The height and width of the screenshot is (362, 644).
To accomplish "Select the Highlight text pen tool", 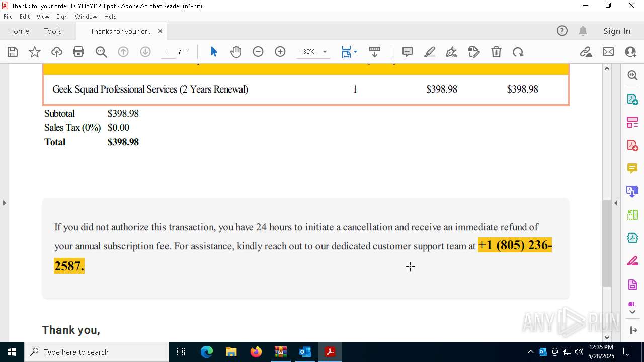I will coord(430,52).
